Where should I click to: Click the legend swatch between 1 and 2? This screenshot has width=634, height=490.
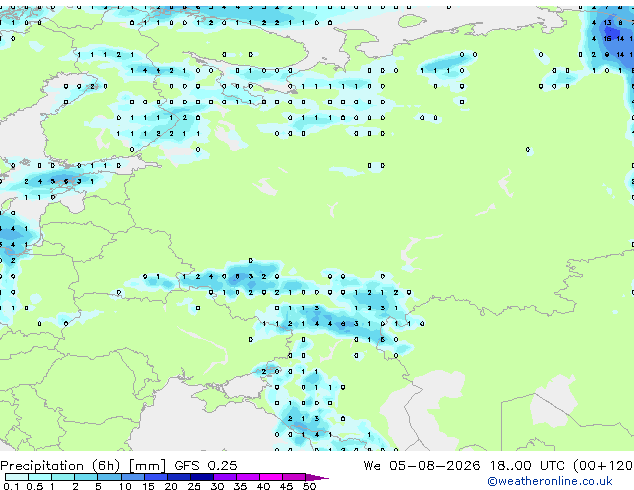[63, 477]
